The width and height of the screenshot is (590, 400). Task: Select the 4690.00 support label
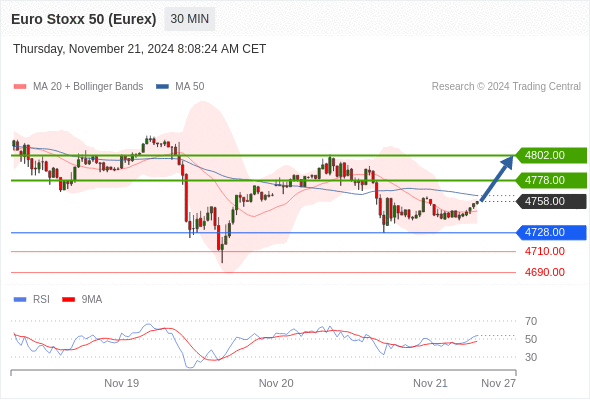click(545, 272)
